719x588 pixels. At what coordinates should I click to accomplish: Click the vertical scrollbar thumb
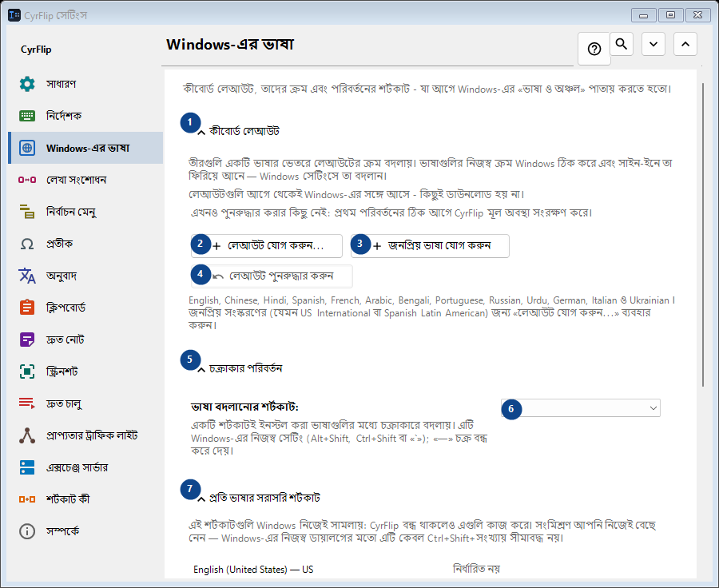(702, 234)
